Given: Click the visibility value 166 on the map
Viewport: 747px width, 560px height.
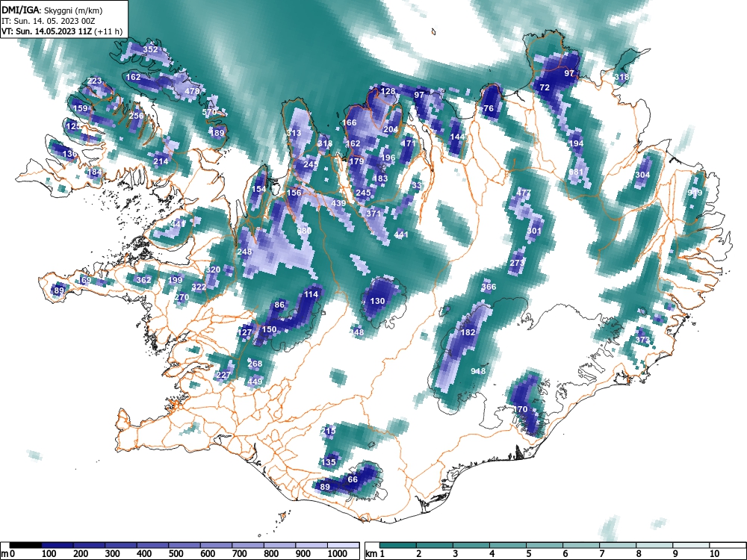Looking at the screenshot, I should point(349,122).
